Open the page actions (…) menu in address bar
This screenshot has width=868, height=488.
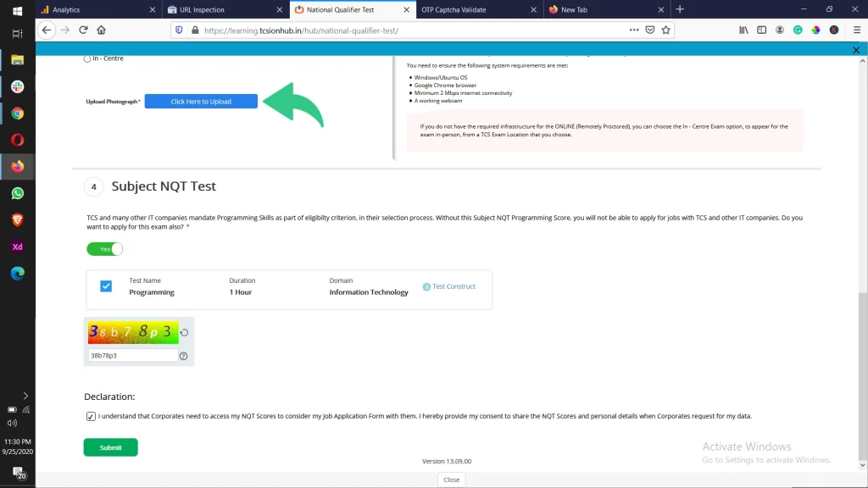click(x=634, y=30)
